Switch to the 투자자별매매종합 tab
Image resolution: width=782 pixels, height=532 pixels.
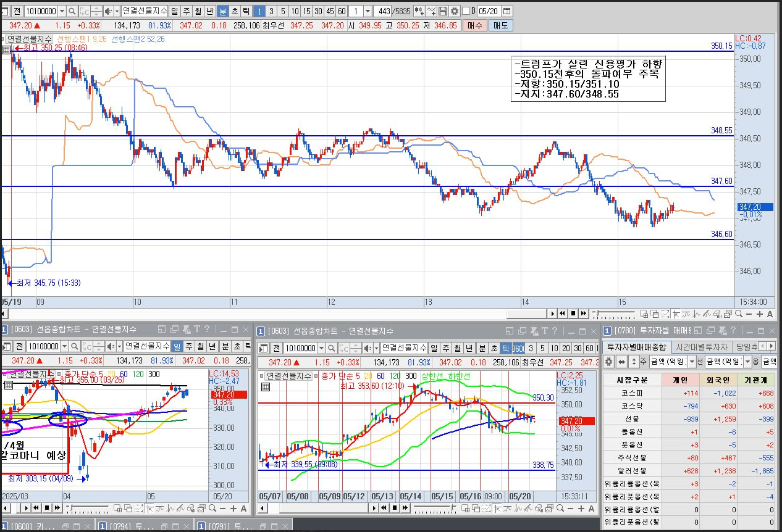636,347
